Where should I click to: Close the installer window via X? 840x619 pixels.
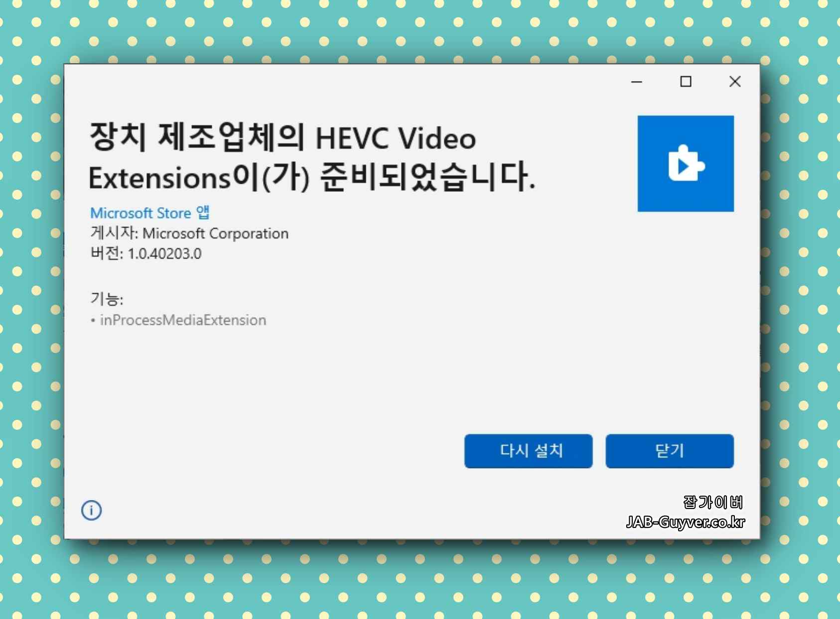point(734,81)
